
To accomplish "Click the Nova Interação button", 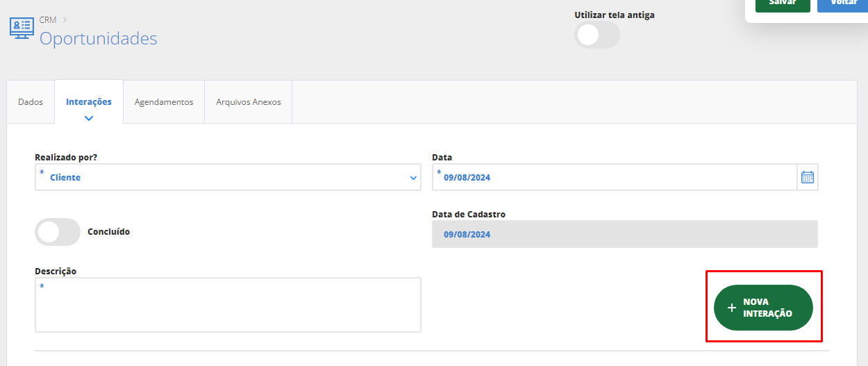I will pos(763,308).
